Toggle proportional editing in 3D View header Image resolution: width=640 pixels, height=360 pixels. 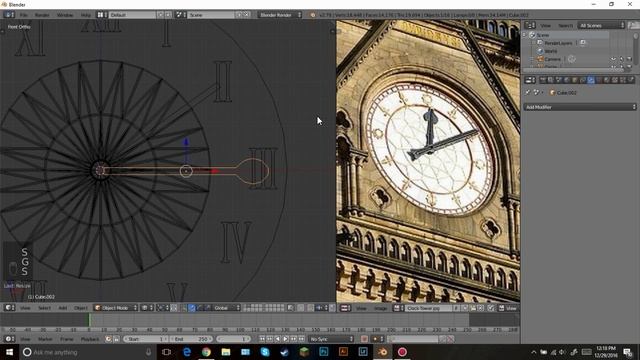[x=301, y=308]
